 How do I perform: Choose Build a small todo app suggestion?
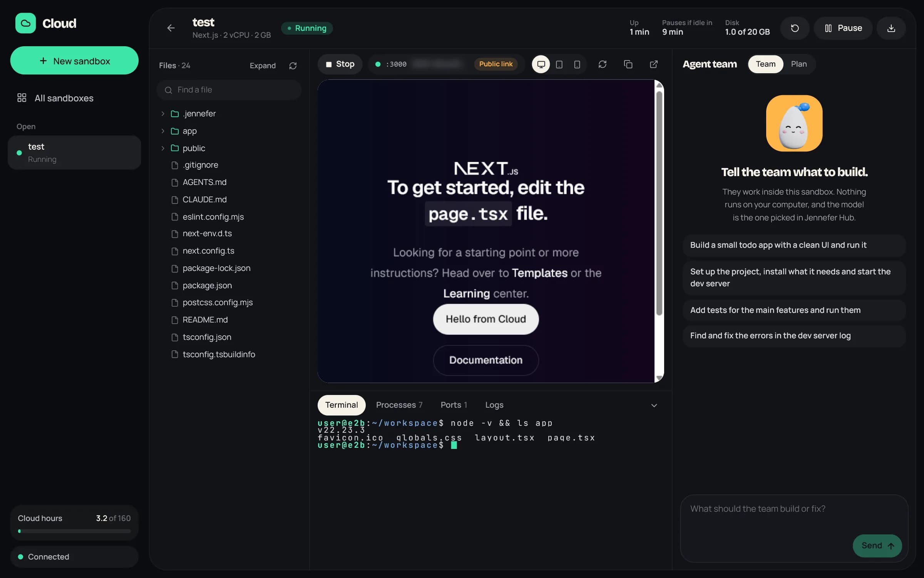click(x=794, y=245)
